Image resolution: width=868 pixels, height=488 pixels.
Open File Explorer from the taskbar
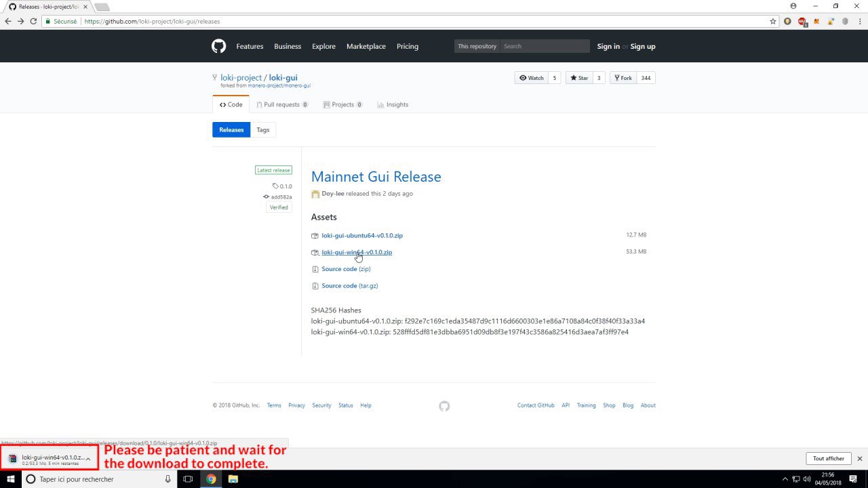tap(233, 479)
